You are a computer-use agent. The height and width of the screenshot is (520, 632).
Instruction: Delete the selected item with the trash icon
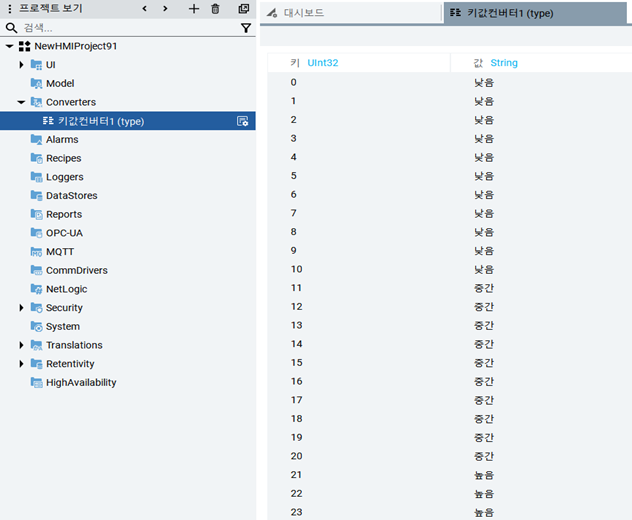tap(216, 8)
